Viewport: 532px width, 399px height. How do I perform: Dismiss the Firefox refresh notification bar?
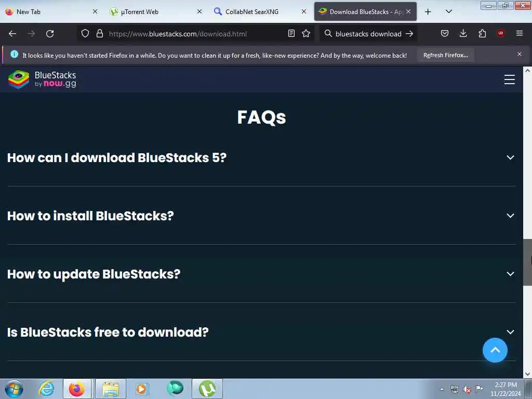click(x=520, y=54)
